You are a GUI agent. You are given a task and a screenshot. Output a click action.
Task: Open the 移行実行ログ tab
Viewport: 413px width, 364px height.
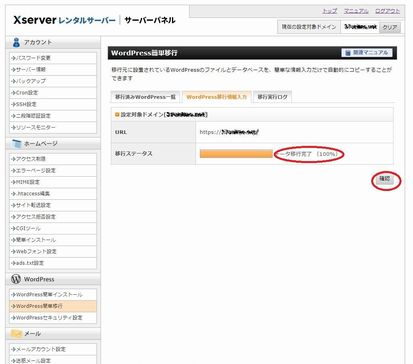[x=272, y=97]
